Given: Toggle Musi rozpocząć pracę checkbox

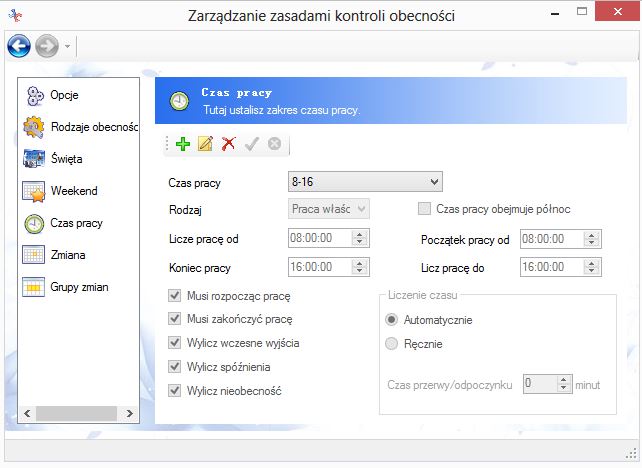Looking at the screenshot, I should tap(175, 297).
